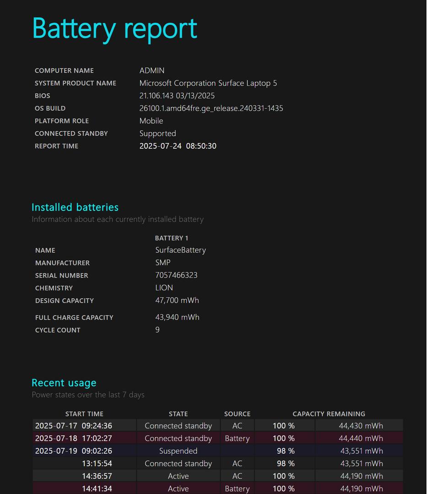Click the 'PLATFORM ROLE' label

62,121
